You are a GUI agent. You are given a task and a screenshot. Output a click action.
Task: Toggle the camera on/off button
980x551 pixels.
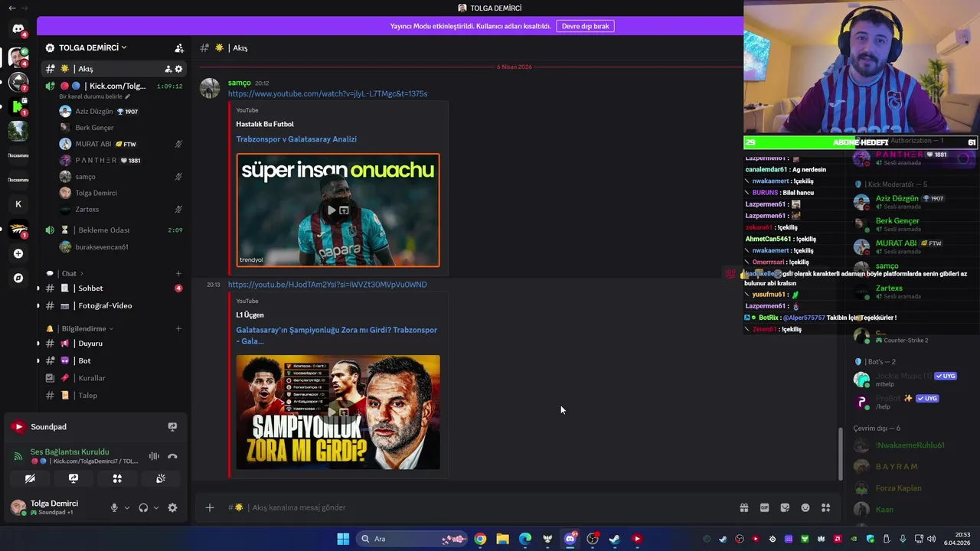(x=30, y=478)
